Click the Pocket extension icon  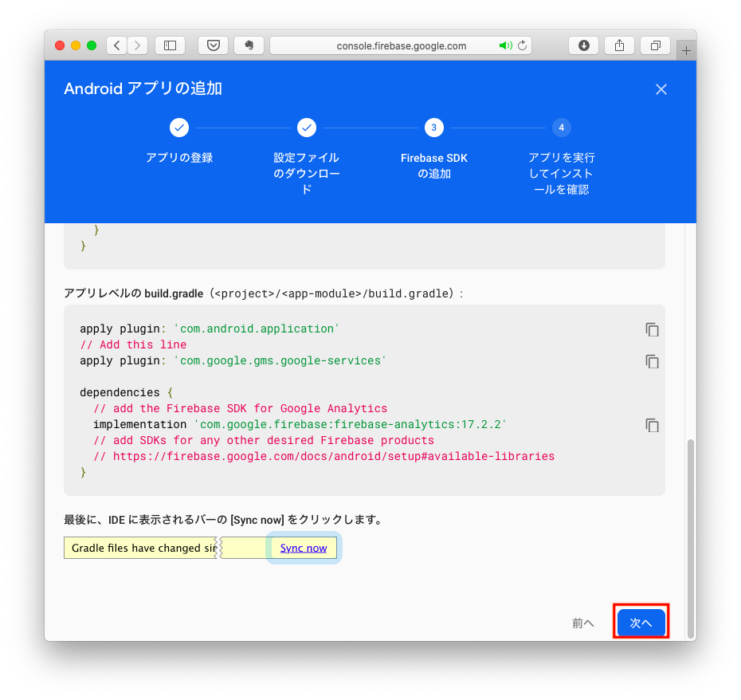click(214, 45)
